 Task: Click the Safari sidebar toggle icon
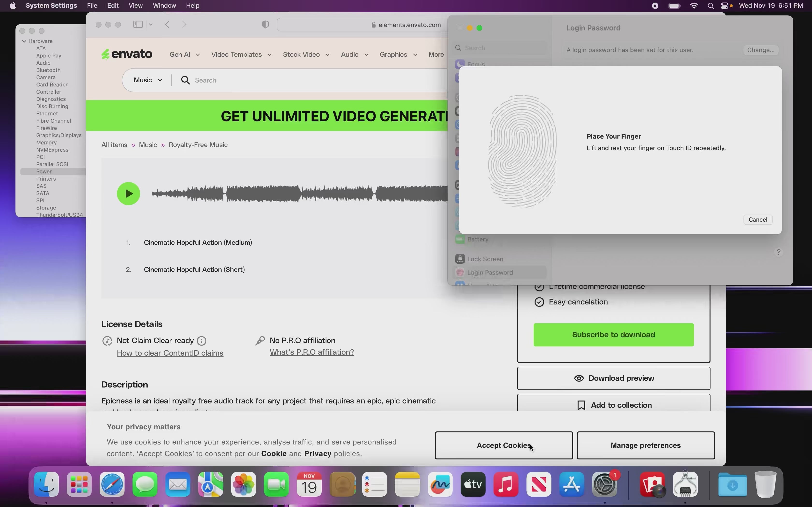coord(138,24)
